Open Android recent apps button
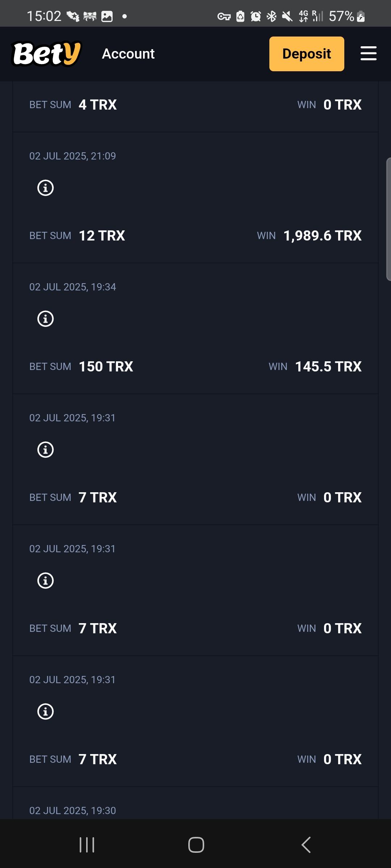This screenshot has width=391, height=868. click(87, 845)
